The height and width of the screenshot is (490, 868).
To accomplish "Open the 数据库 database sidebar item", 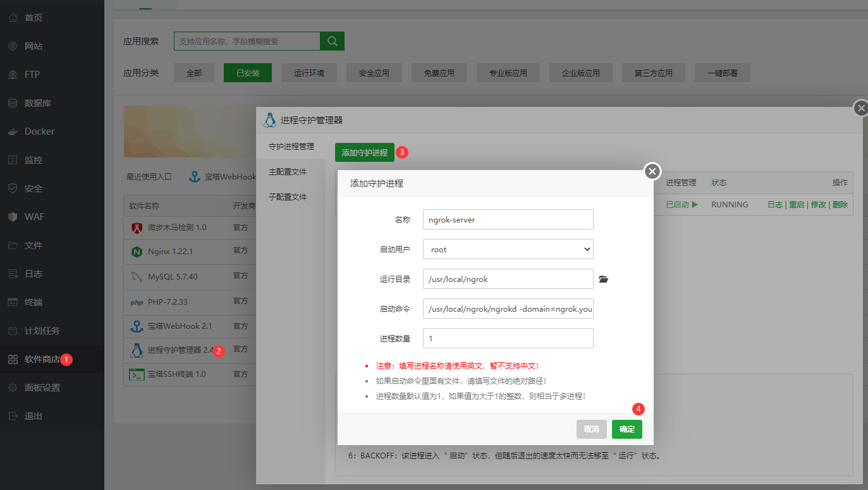I will pyautogui.click(x=37, y=103).
